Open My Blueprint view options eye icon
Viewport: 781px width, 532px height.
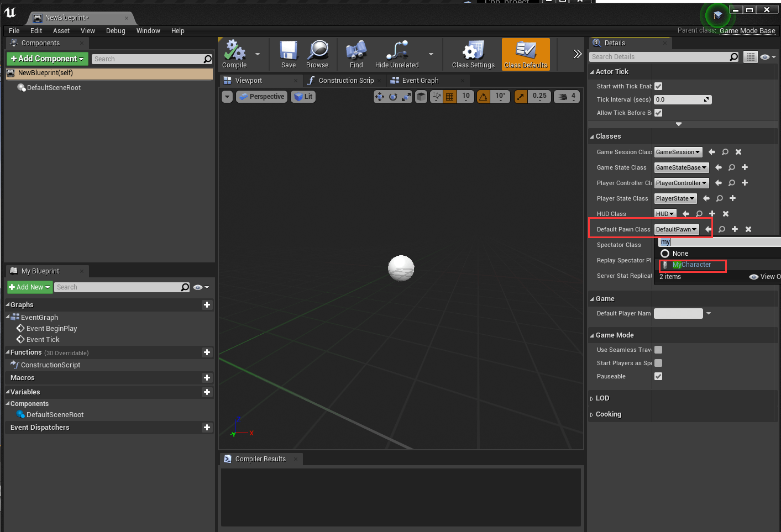(201, 287)
